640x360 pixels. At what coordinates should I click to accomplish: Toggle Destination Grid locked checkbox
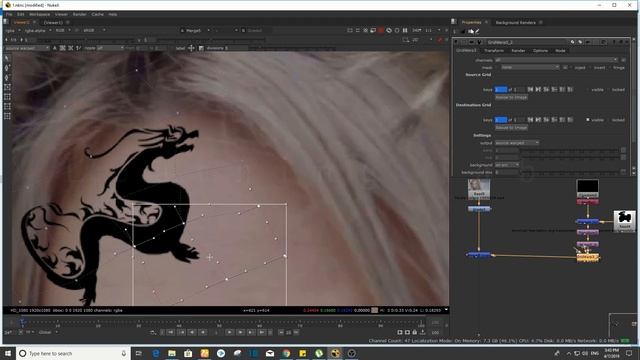click(608, 120)
